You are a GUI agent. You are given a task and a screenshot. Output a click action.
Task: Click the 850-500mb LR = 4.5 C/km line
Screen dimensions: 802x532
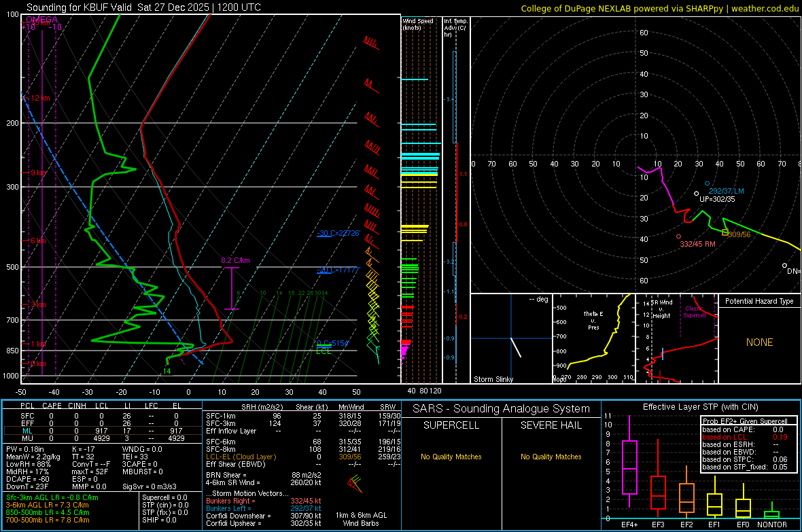tap(48, 512)
